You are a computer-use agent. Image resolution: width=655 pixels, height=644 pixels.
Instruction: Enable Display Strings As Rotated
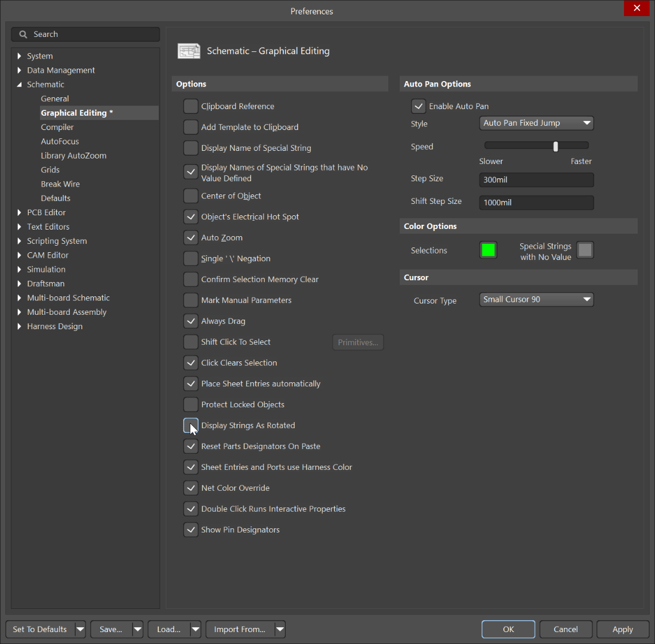pyautogui.click(x=190, y=425)
